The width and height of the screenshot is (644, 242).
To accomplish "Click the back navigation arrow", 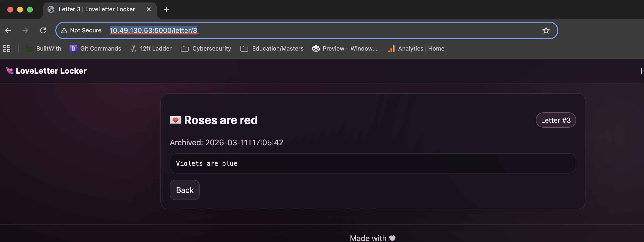I will pyautogui.click(x=8, y=30).
